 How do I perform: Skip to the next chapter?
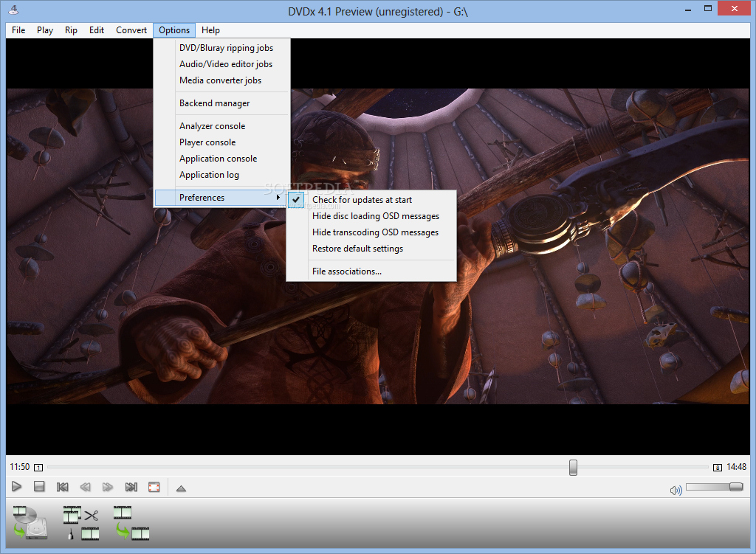[131, 487]
